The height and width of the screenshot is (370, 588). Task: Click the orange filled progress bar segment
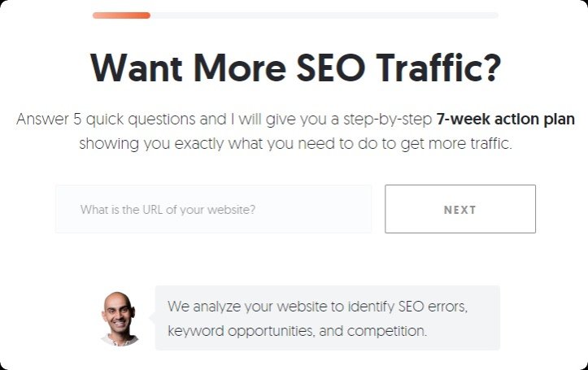121,15
